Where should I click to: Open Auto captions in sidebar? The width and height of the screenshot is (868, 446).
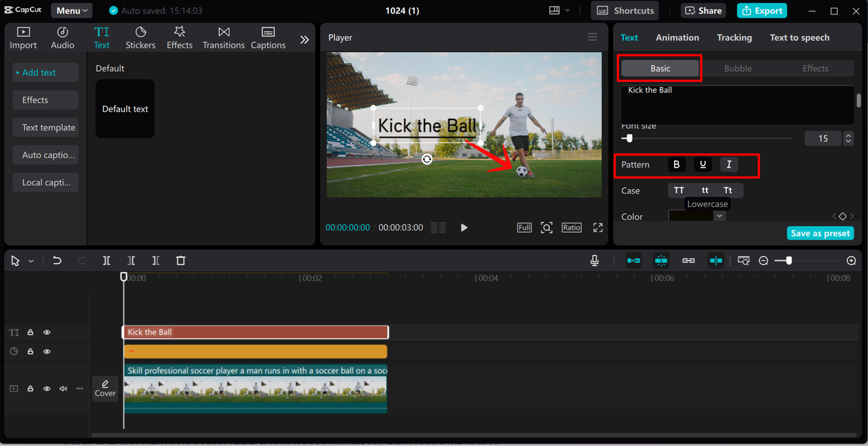pyautogui.click(x=45, y=155)
